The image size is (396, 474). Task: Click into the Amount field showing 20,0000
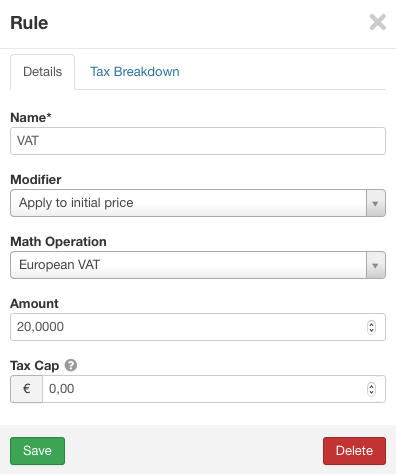pyautogui.click(x=198, y=327)
